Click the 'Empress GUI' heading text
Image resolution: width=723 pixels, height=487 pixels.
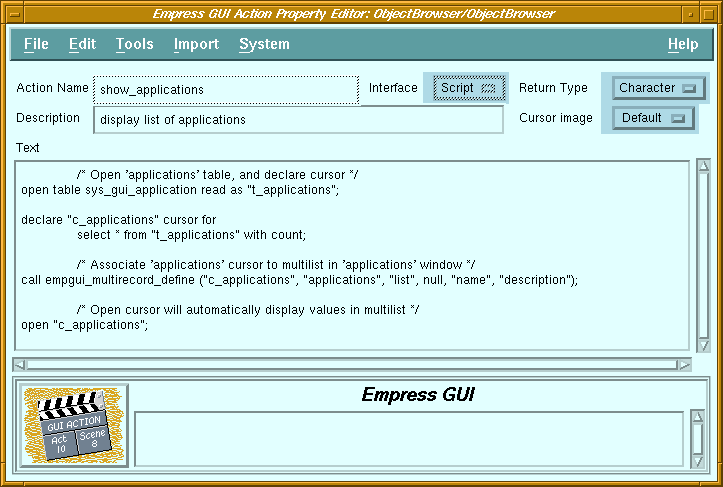click(x=418, y=395)
